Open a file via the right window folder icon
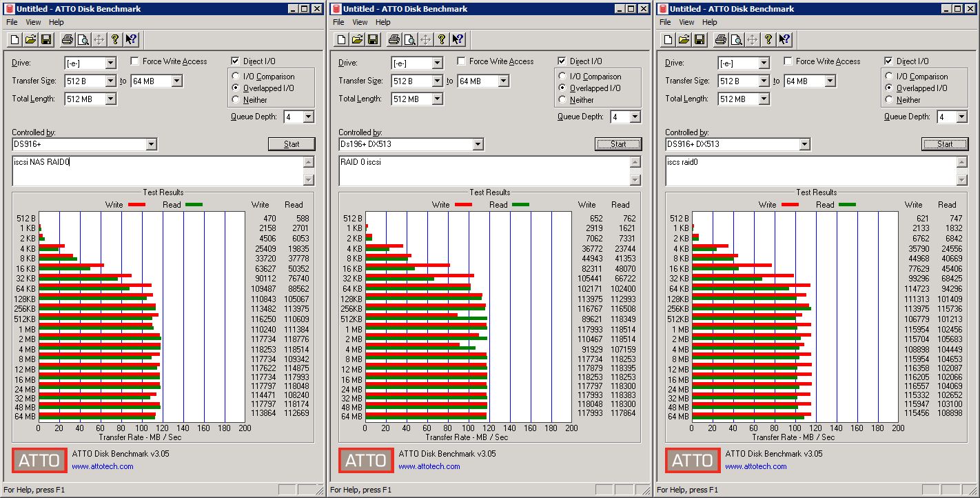The image size is (980, 498). pos(684,39)
